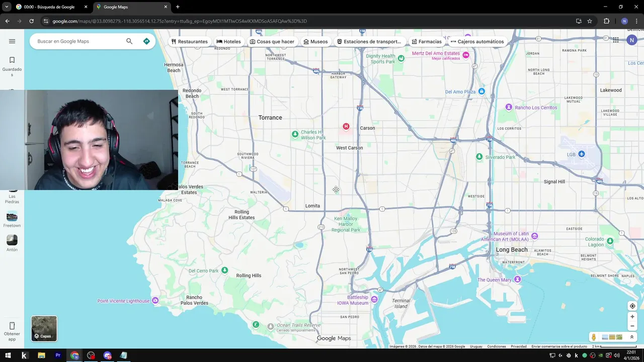Select the Cajeros automáticos chip
Image resolution: width=644 pixels, height=362 pixels.
pos(477,42)
